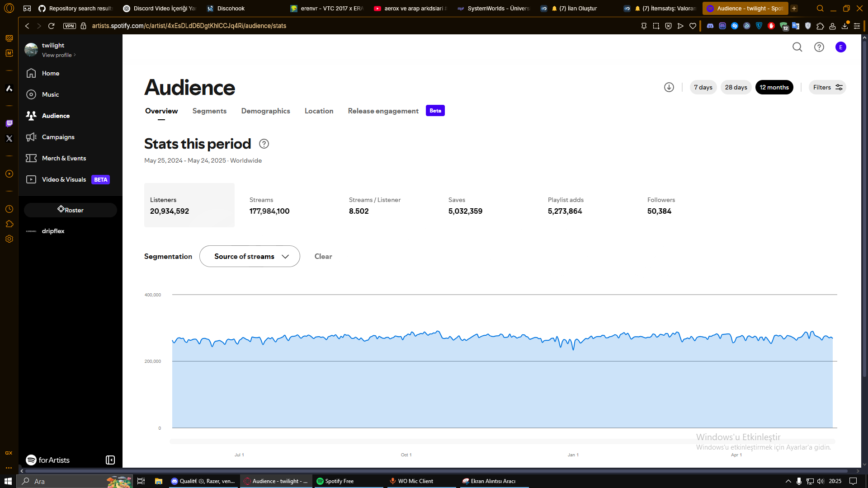Clear the segmentation selection

coord(323,256)
